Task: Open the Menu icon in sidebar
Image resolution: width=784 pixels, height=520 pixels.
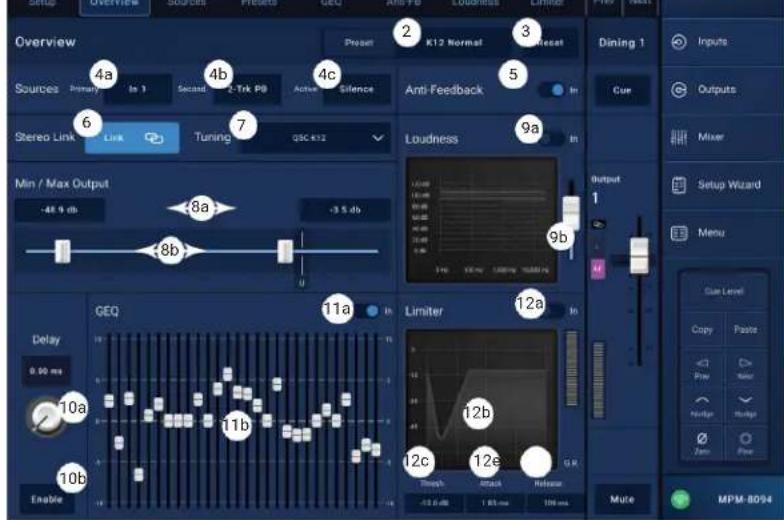Action: (x=678, y=233)
